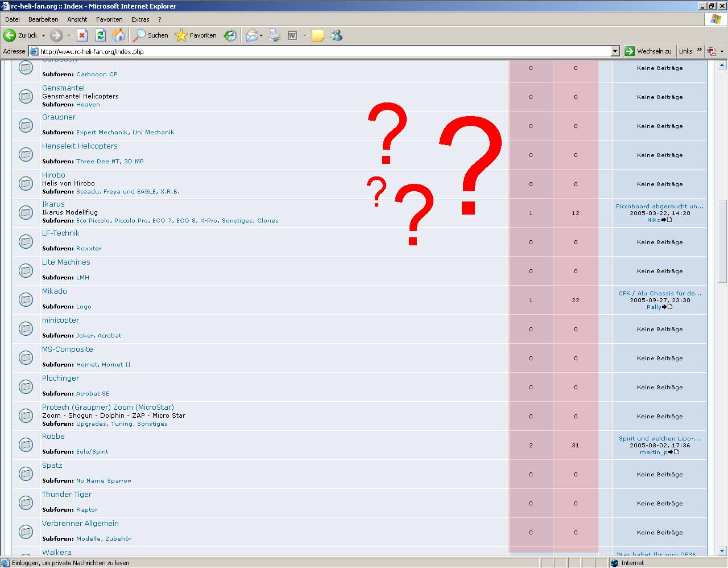Open dropdown arrow next to Zurück
This screenshot has height=568, width=728.
(43, 35)
